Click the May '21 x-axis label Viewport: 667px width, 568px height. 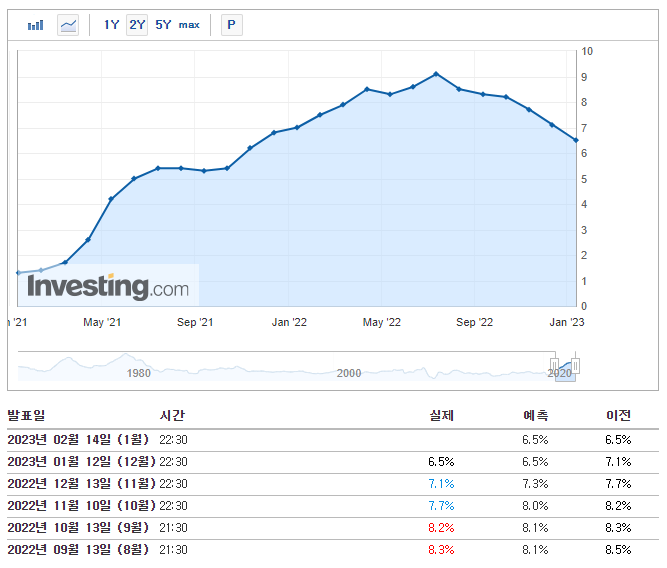102,323
